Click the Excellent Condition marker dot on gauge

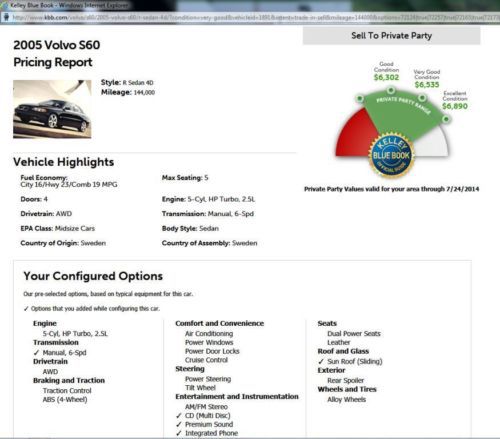[x=446, y=119]
